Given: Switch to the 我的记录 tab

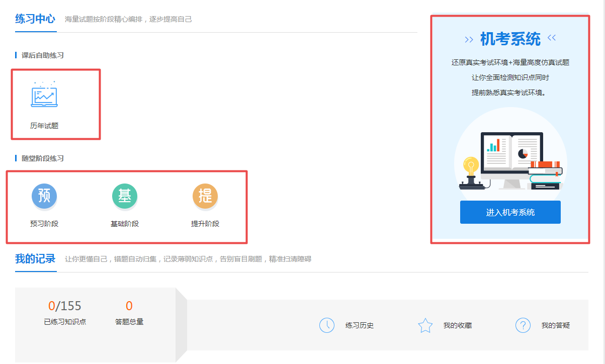Looking at the screenshot, I should click(35, 259).
